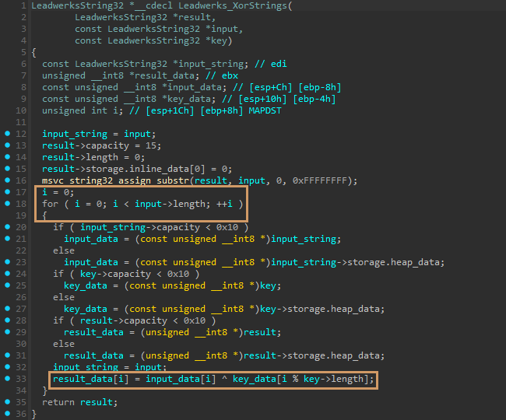Toggle breakpoint dot on line 17

[8, 192]
